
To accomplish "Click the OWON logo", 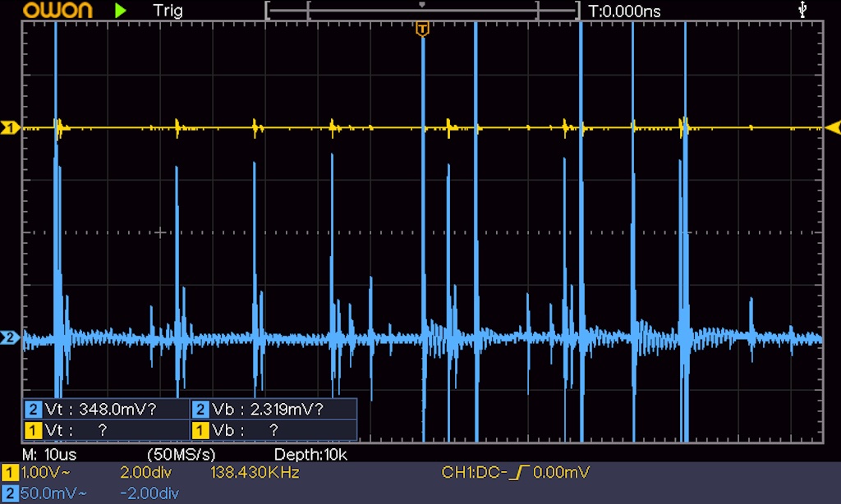I will [58, 10].
